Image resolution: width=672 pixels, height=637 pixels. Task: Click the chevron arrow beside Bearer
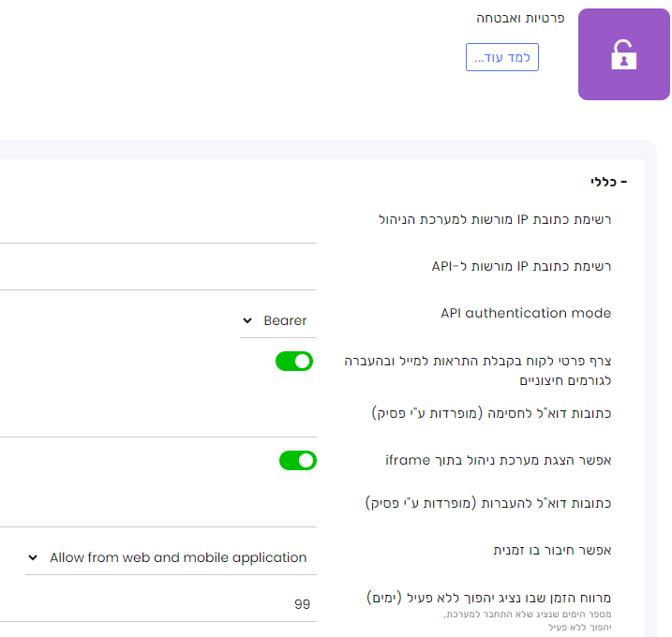247,320
